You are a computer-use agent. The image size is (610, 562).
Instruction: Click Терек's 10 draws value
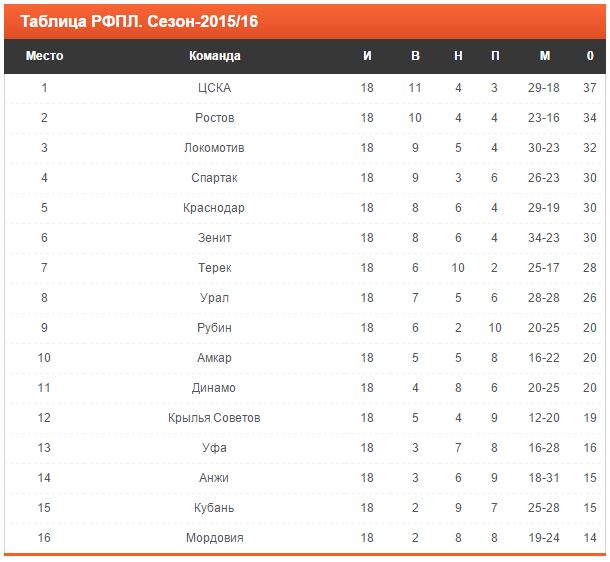tap(458, 268)
